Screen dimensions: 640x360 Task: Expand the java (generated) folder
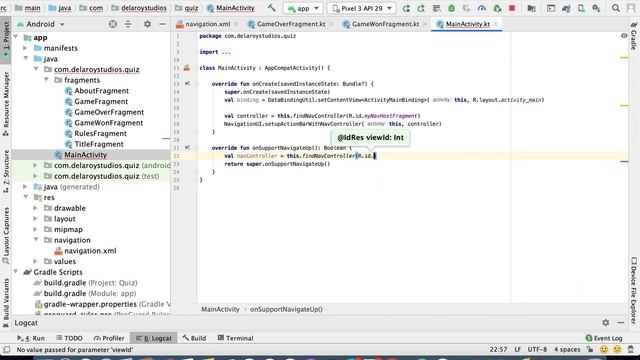25,187
